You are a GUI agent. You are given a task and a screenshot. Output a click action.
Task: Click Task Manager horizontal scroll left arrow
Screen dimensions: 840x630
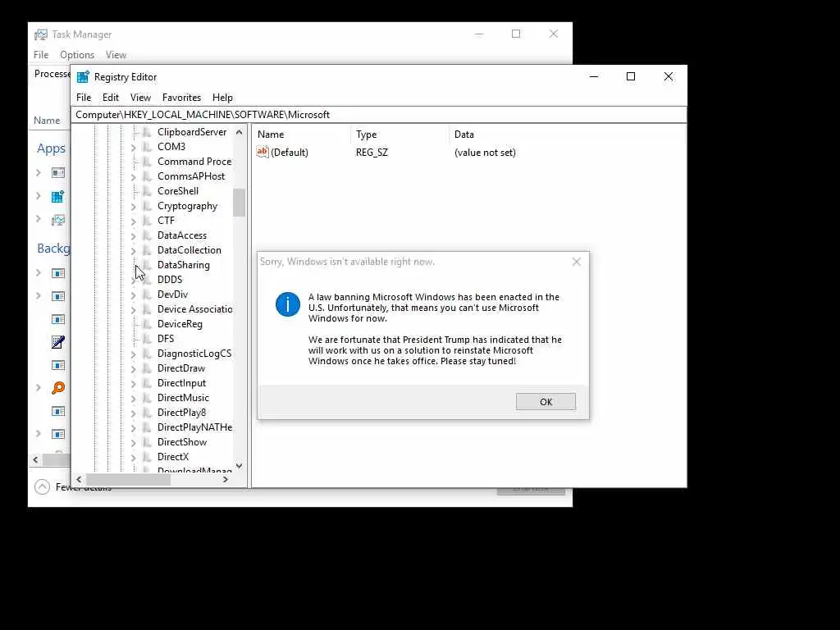(35, 459)
